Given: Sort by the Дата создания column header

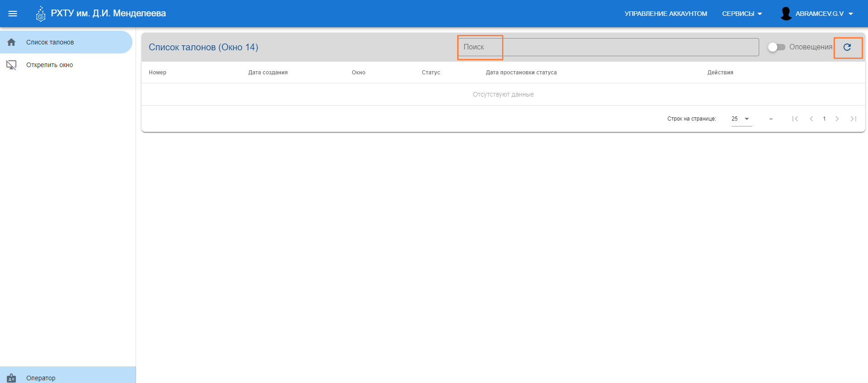Looking at the screenshot, I should click(268, 73).
